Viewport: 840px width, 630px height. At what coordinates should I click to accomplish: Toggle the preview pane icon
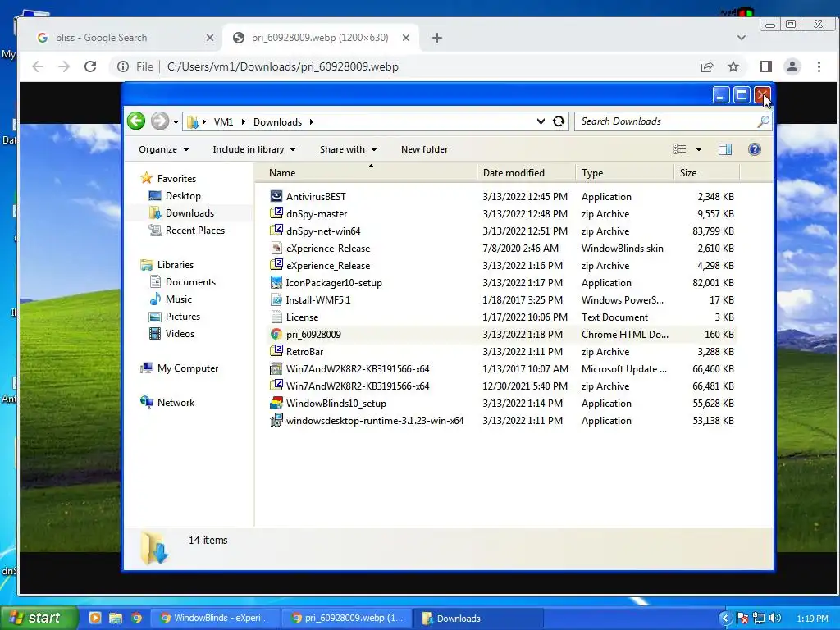[725, 149]
